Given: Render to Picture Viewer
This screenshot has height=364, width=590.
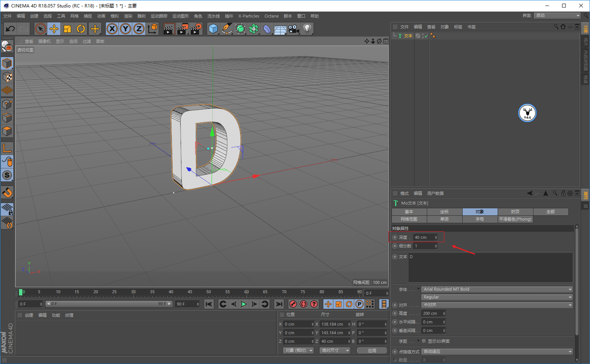Looking at the screenshot, I should [183, 29].
